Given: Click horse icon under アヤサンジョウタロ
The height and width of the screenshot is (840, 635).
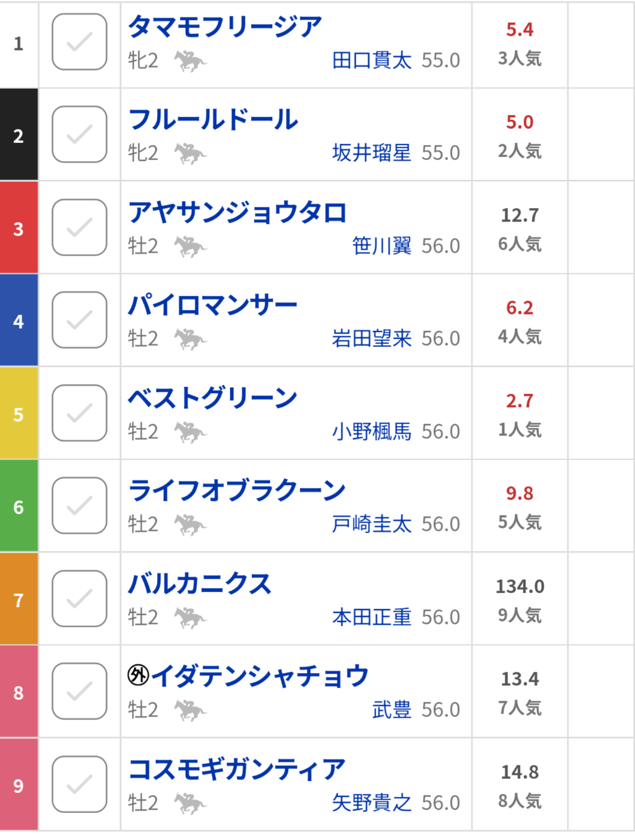Looking at the screenshot, I should tap(190, 246).
